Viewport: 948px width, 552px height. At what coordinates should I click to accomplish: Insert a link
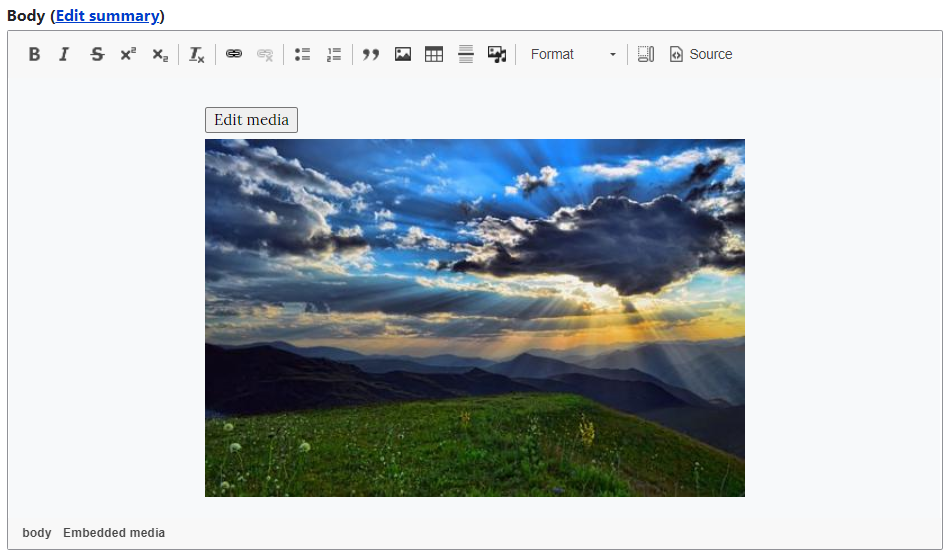[x=233, y=54]
